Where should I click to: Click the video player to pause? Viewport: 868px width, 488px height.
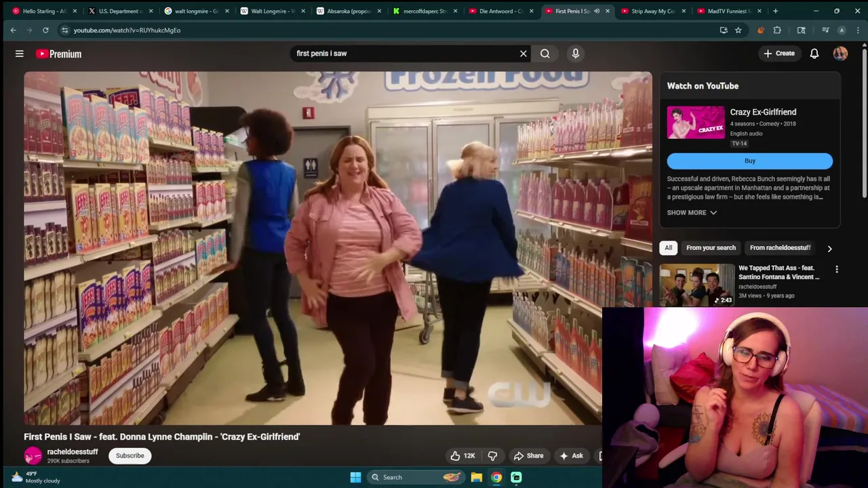[x=338, y=248]
